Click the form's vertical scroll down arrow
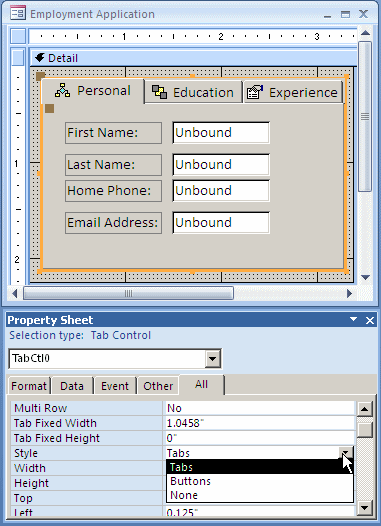Screen dimensions: 381x526 point(365,277)
